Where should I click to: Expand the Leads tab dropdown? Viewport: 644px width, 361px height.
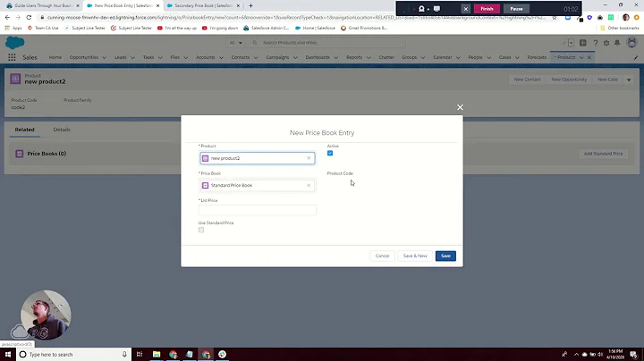[x=132, y=57]
